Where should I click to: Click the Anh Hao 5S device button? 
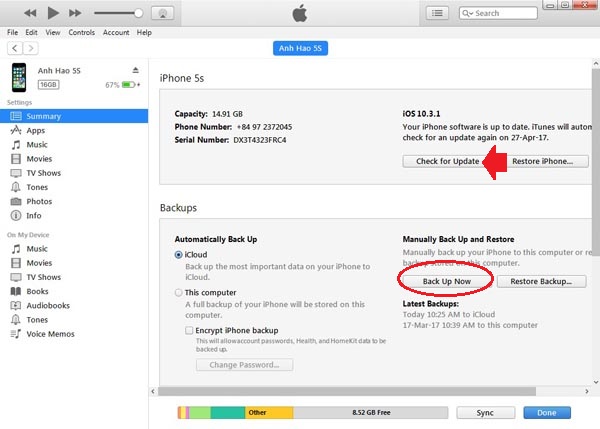[300, 48]
